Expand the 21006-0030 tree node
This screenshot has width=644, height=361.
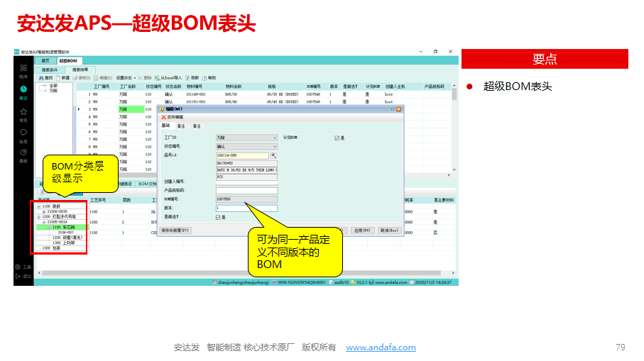(x=44, y=211)
